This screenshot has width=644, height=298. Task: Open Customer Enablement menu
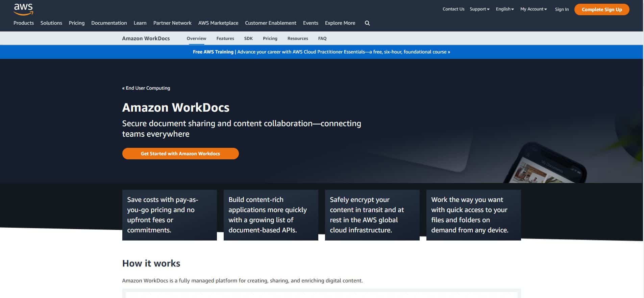[x=271, y=23]
